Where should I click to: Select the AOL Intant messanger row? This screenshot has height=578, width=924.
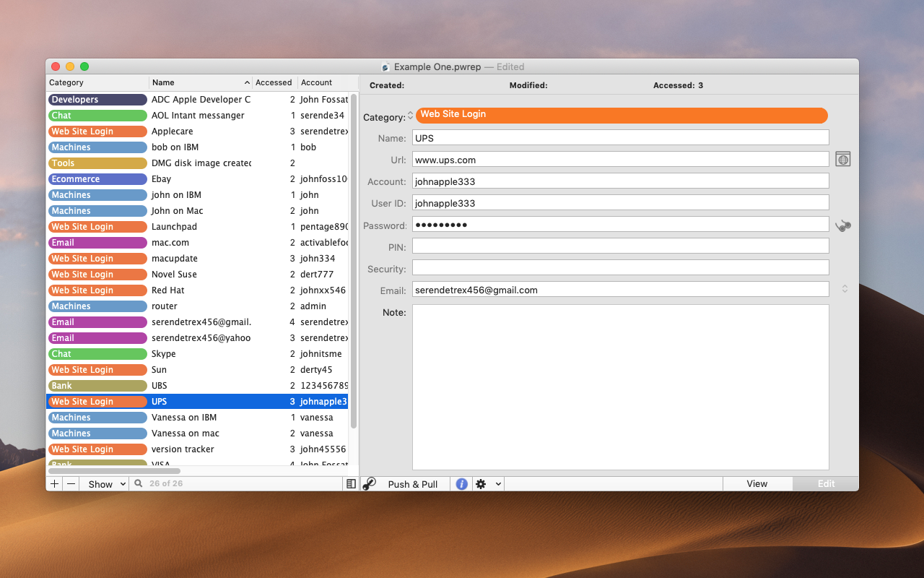[x=198, y=116]
